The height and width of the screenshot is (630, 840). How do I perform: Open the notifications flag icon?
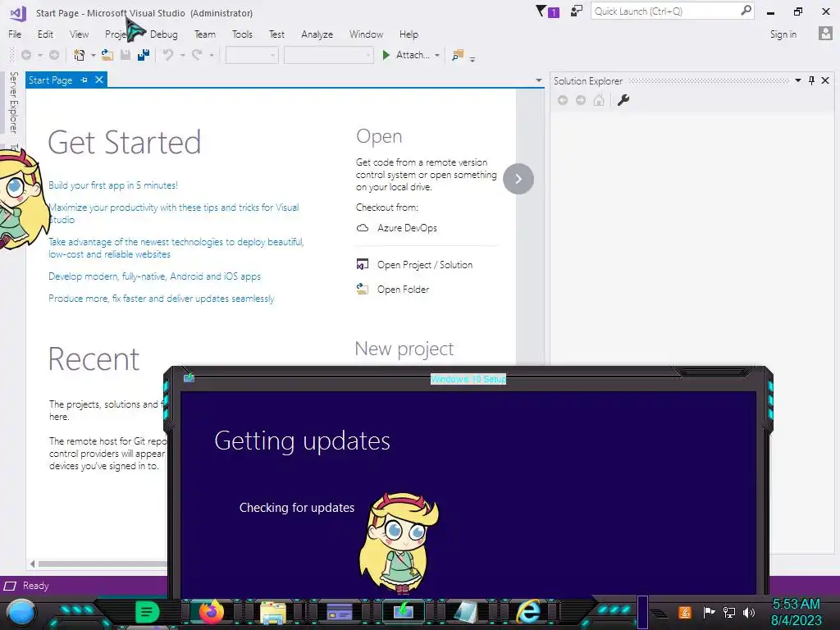point(547,11)
